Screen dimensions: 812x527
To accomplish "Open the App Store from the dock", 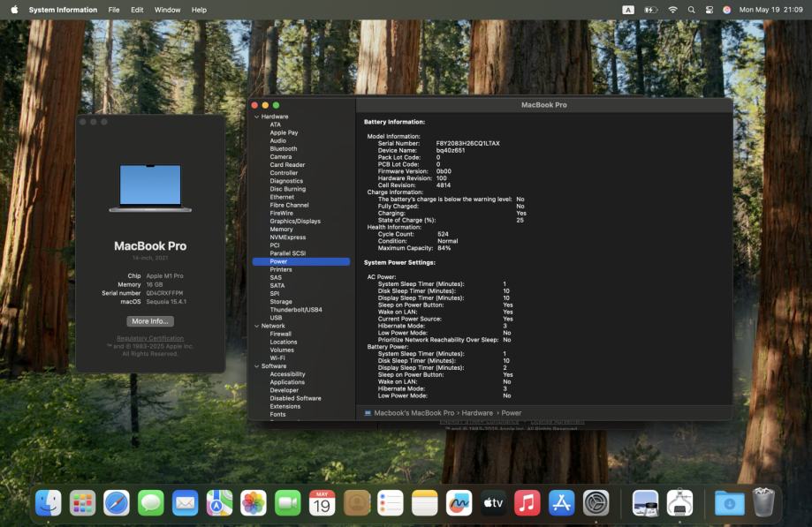I will coord(562,503).
